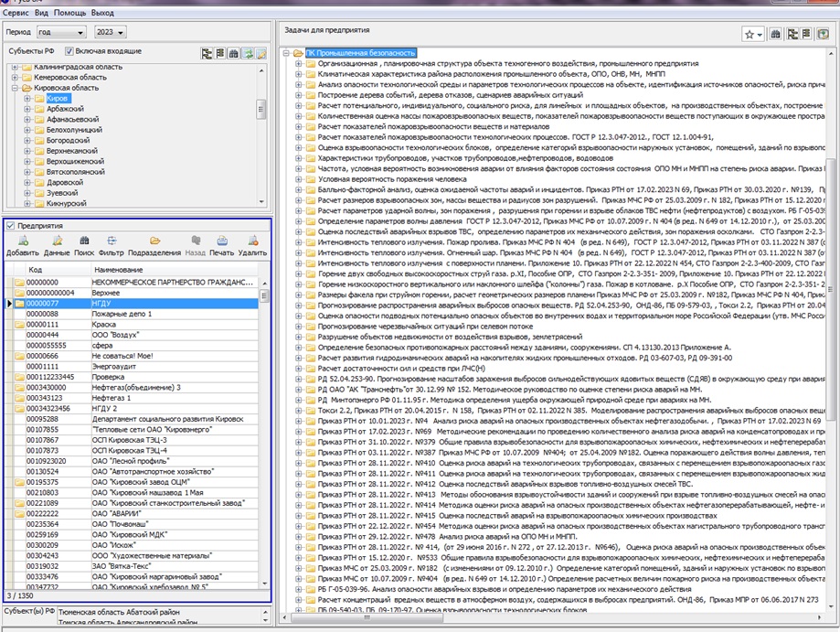Toggle the Включая входящие checkbox
Image resolution: width=840 pixels, height=632 pixels.
click(x=69, y=51)
